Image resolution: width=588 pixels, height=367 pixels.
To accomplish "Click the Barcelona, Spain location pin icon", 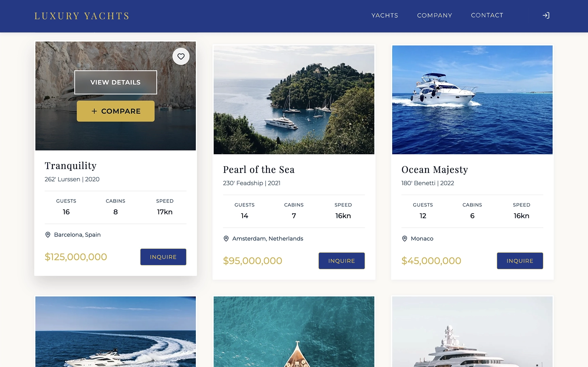I will [x=48, y=235].
